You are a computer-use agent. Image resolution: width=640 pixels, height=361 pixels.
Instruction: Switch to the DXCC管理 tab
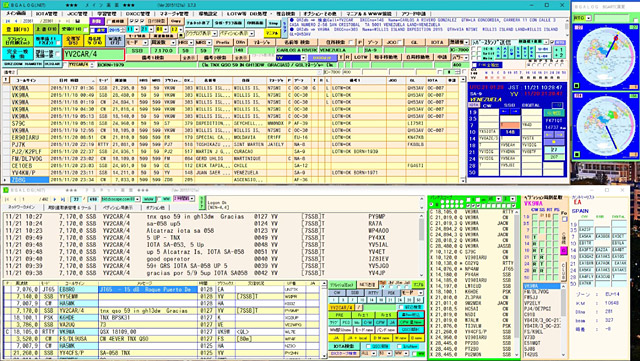(x=138, y=13)
